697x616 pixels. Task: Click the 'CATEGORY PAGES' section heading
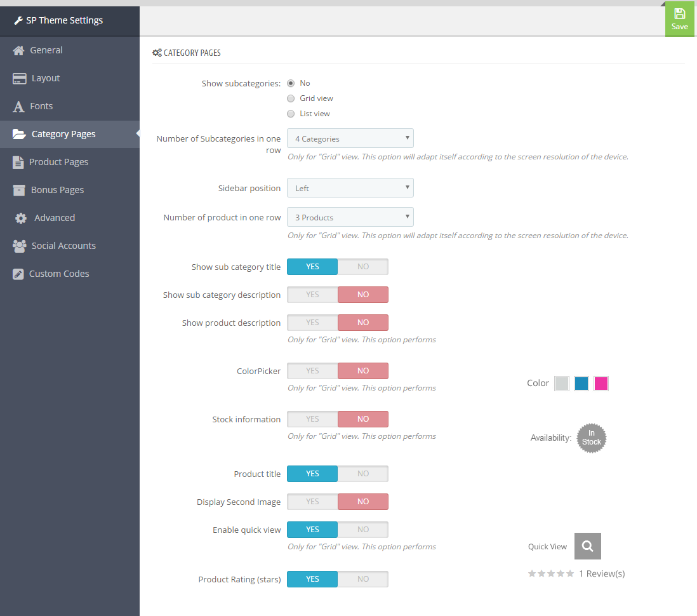192,53
